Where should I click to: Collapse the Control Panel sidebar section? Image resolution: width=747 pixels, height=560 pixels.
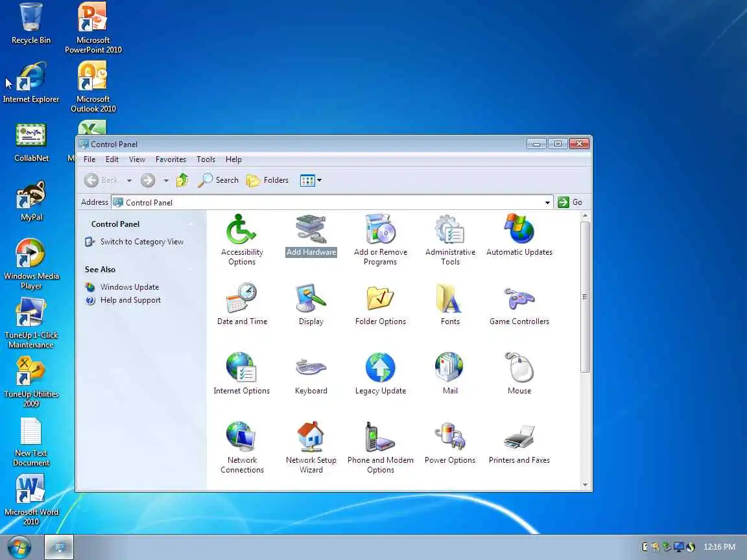191,224
